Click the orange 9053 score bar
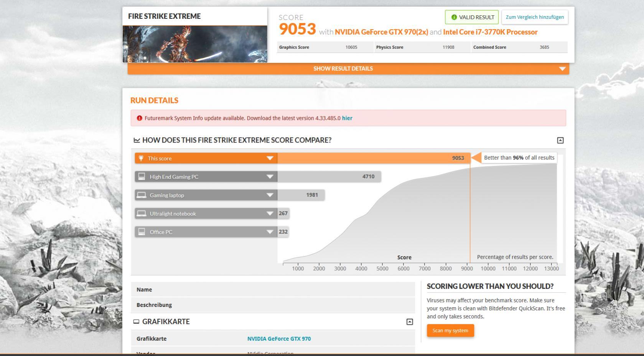 [374, 158]
